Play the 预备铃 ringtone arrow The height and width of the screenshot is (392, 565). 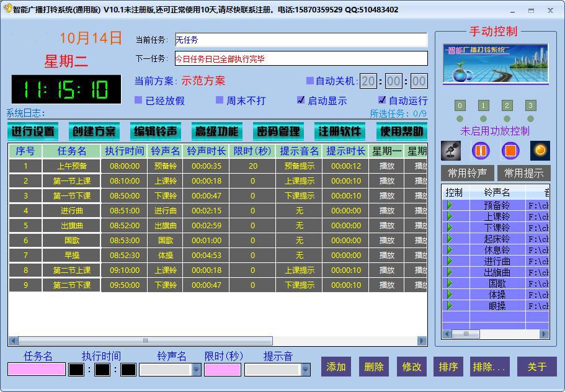tap(450, 205)
